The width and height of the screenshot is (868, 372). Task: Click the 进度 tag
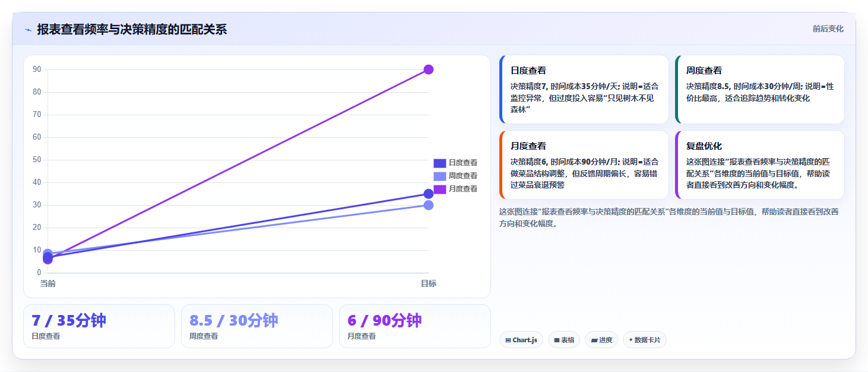pyautogui.click(x=601, y=340)
